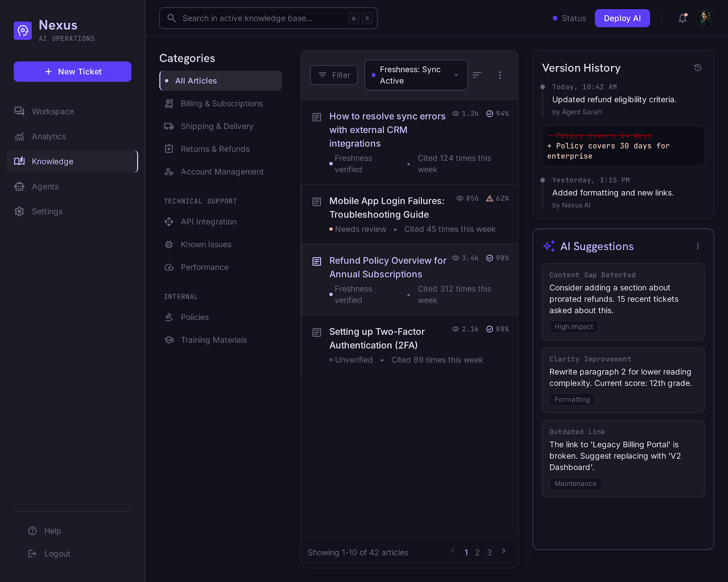This screenshot has width=728, height=582.
Task: Select the Knowledge sidebar item
Action: click(72, 161)
